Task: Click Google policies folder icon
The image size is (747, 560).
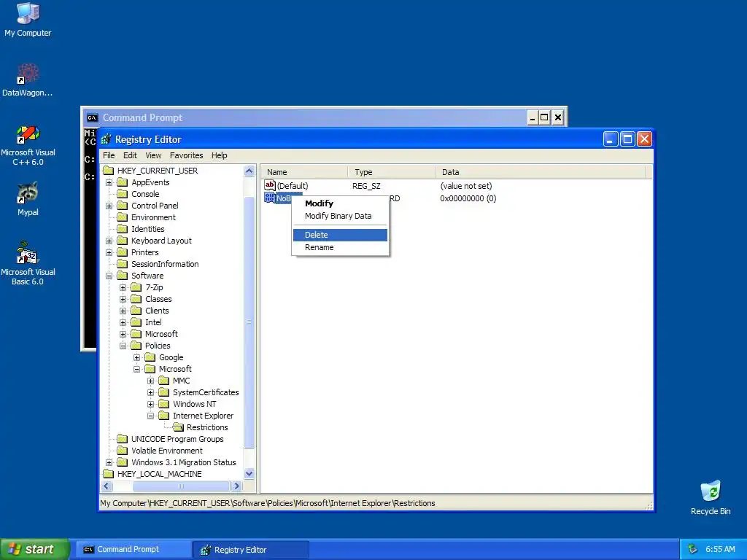Action: 150,357
